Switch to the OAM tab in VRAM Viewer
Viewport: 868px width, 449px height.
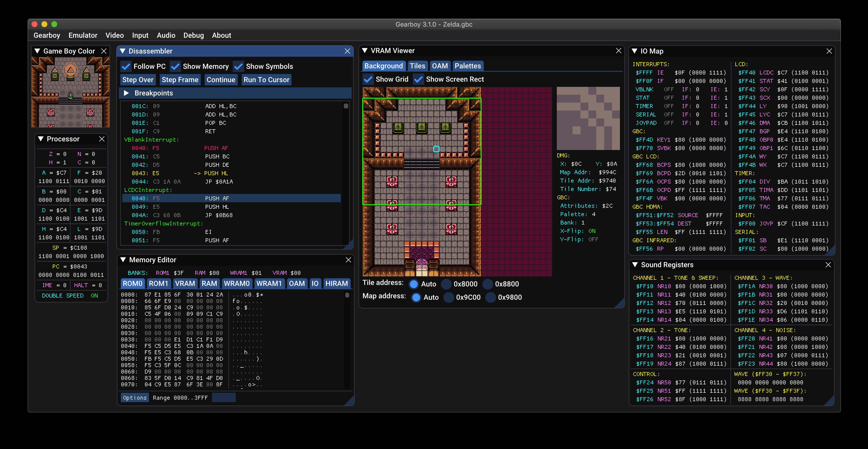[x=440, y=66]
